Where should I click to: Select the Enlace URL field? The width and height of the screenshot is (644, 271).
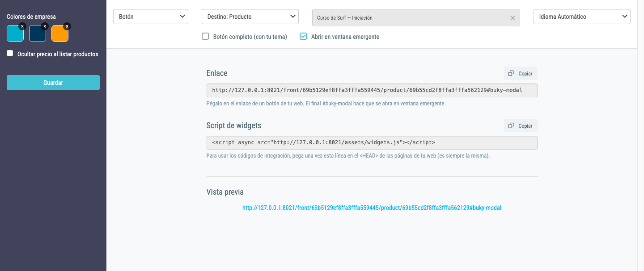[372, 90]
